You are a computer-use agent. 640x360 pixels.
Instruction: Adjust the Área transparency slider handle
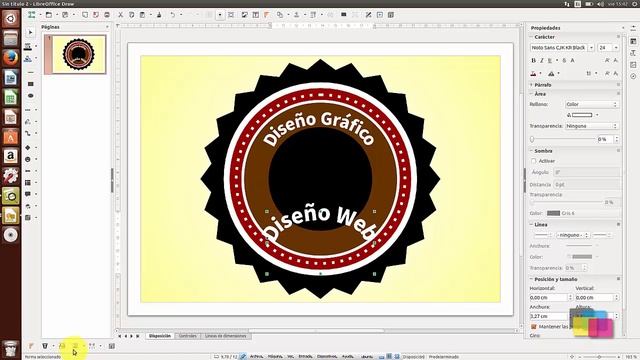(x=532, y=139)
